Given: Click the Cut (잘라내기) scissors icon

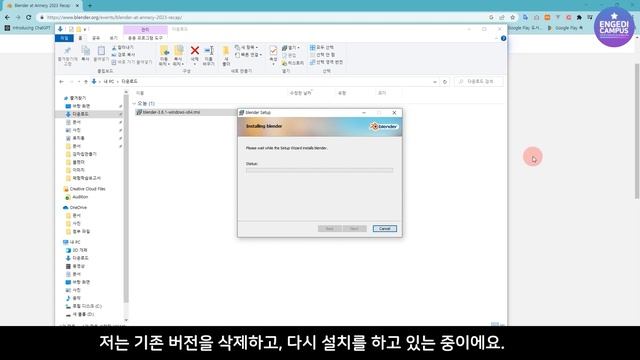Looking at the screenshot, I should [x=114, y=48].
